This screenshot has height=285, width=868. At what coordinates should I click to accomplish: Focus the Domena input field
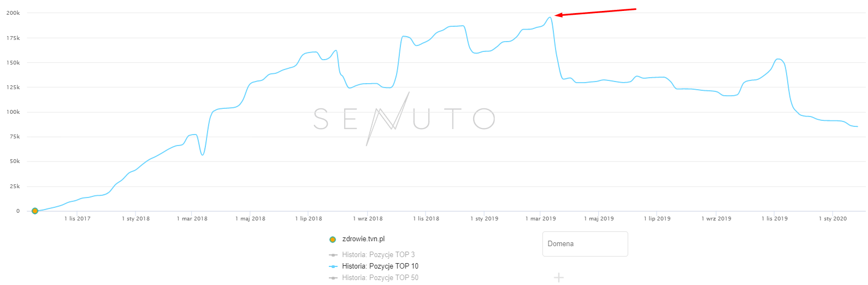pyautogui.click(x=584, y=244)
